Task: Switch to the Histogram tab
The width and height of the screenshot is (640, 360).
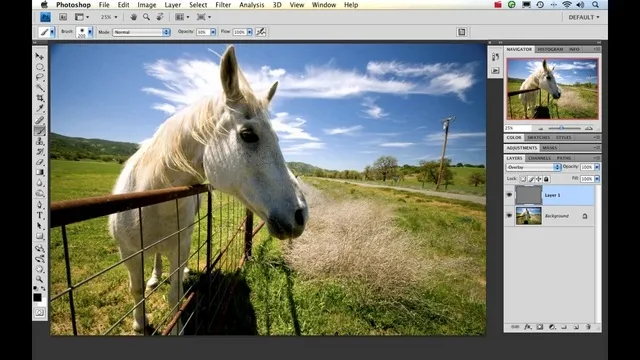Action: pos(550,49)
